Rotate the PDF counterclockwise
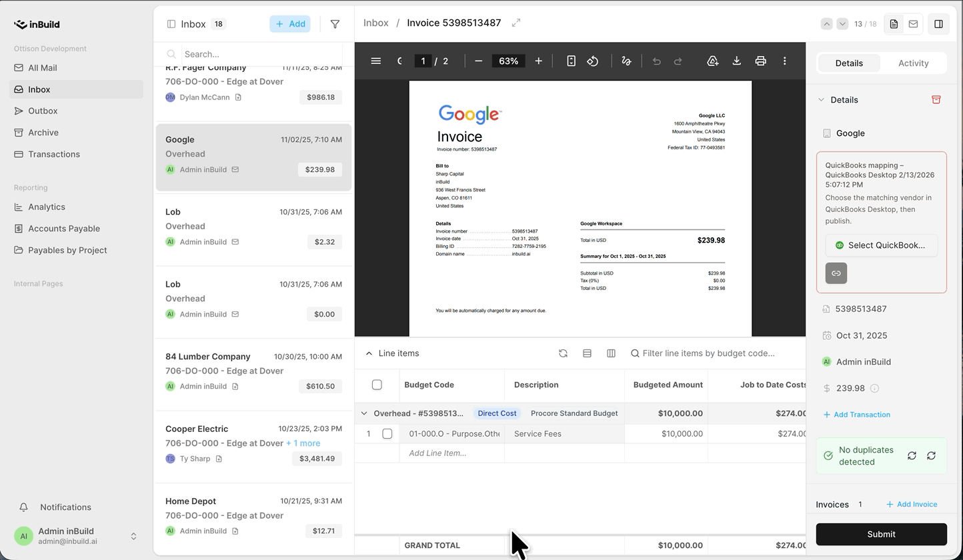Screen dimensions: 963x560 click(593, 61)
